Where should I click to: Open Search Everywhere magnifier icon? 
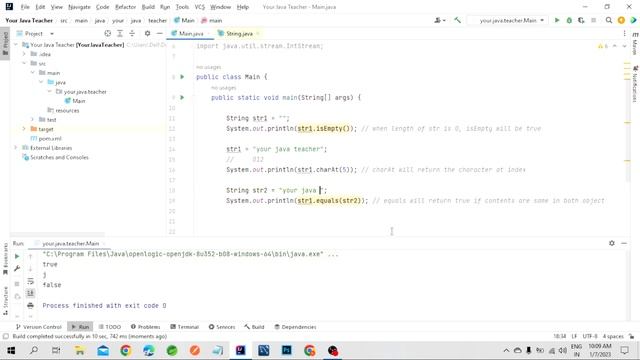coord(609,20)
